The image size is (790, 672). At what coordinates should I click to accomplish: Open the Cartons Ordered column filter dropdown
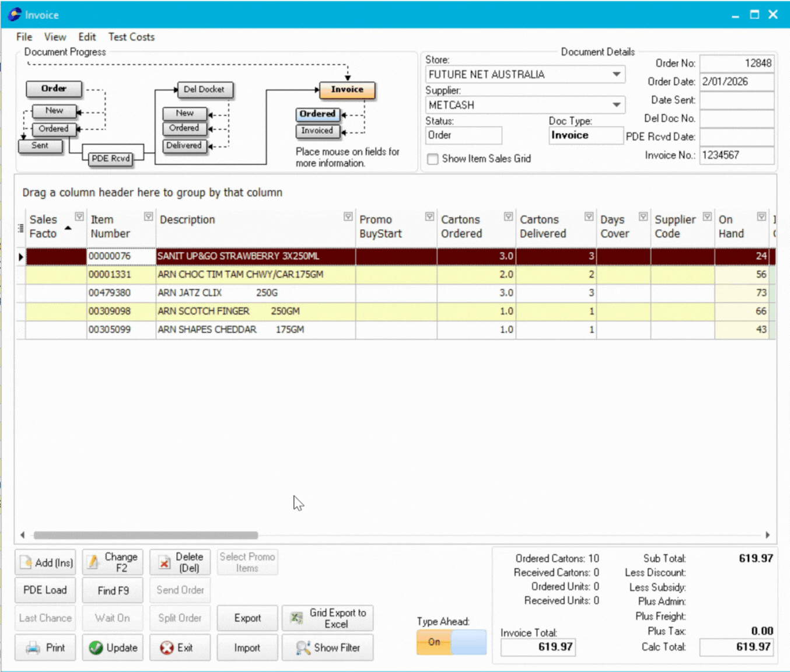(x=507, y=216)
